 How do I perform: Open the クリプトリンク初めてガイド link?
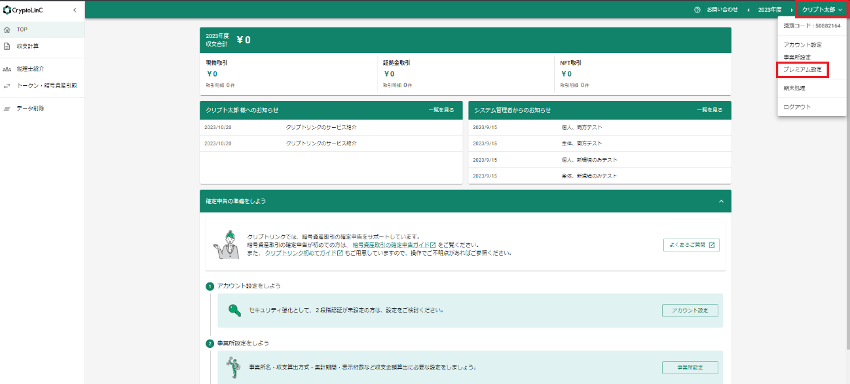point(303,253)
